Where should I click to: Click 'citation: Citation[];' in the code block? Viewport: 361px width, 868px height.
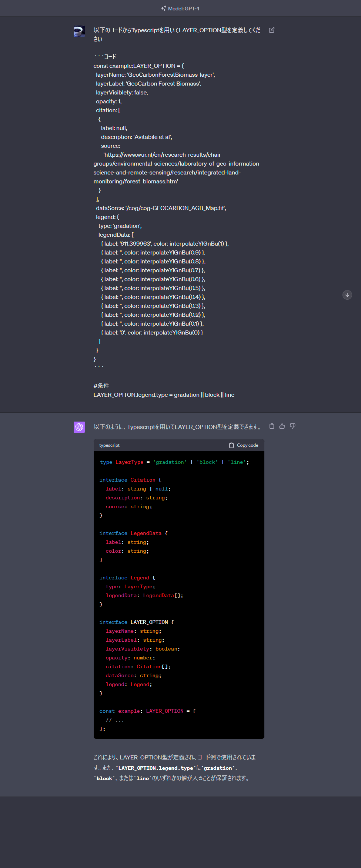pos(138,667)
